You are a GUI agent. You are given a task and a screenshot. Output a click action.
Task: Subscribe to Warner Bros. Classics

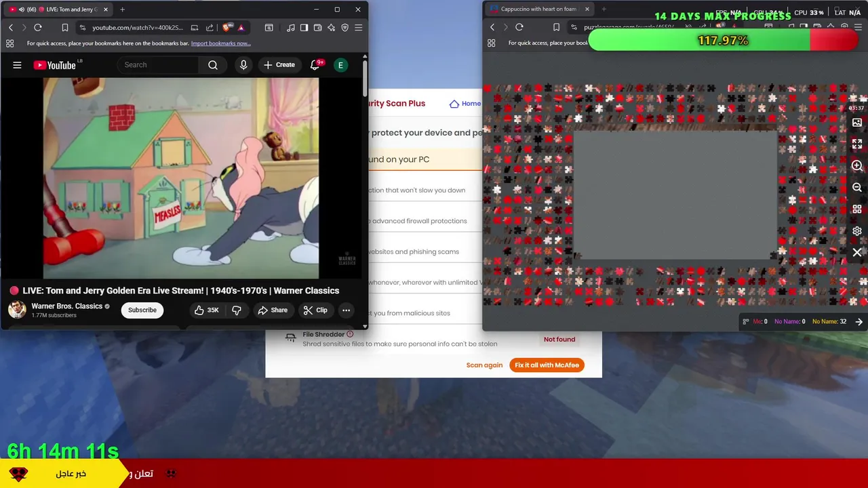click(x=142, y=310)
